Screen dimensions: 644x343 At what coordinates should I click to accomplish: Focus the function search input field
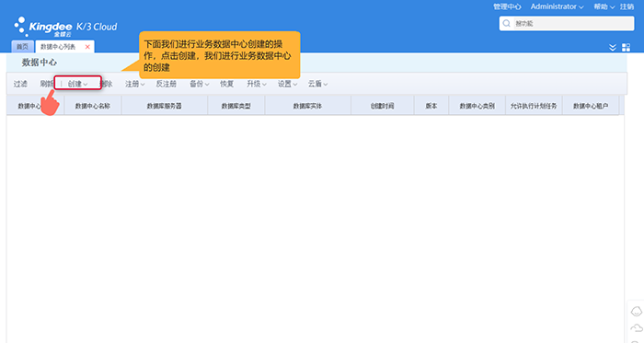click(573, 23)
